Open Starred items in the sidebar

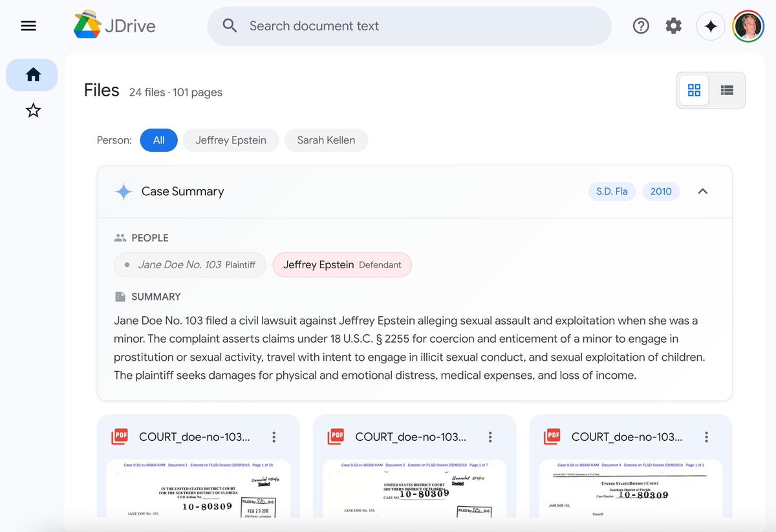[x=33, y=111]
